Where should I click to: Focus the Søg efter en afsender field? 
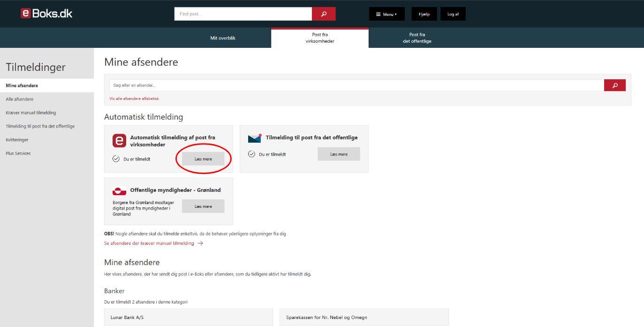click(x=357, y=85)
